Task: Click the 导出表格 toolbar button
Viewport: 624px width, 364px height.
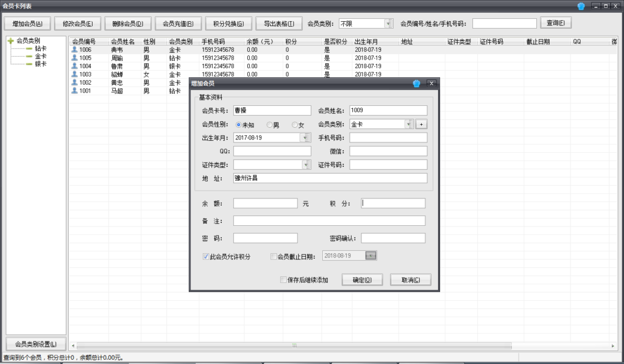Action: 278,24
